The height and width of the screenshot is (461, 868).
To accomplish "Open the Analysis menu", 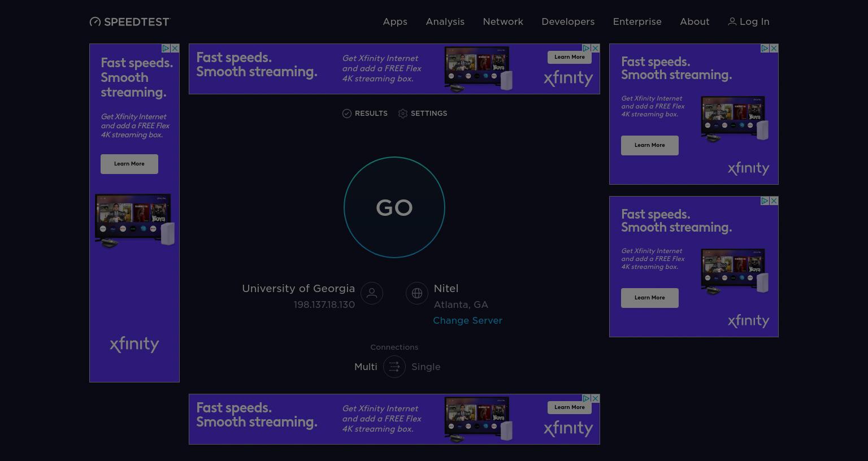I will (x=445, y=21).
